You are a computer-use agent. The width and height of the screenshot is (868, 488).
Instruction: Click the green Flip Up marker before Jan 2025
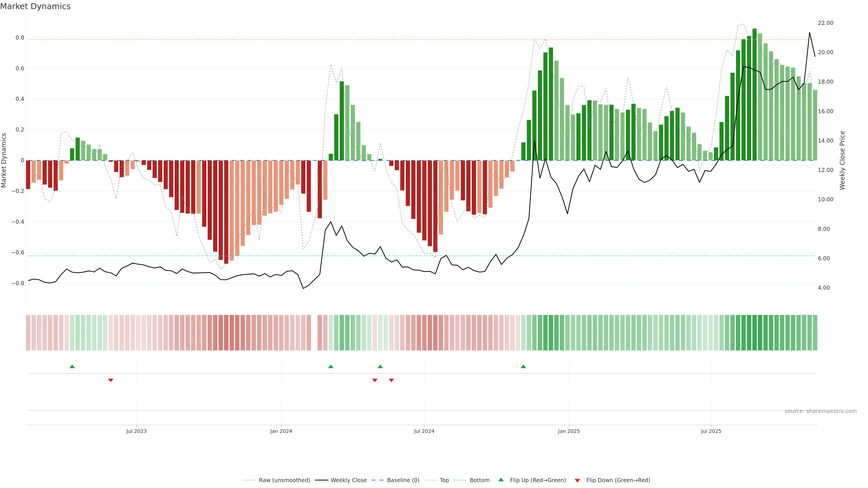(x=523, y=366)
